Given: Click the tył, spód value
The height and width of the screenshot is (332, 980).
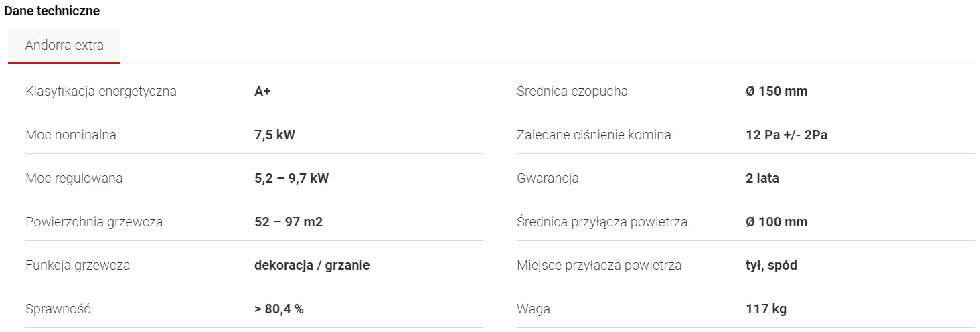Looking at the screenshot, I should click(771, 265).
